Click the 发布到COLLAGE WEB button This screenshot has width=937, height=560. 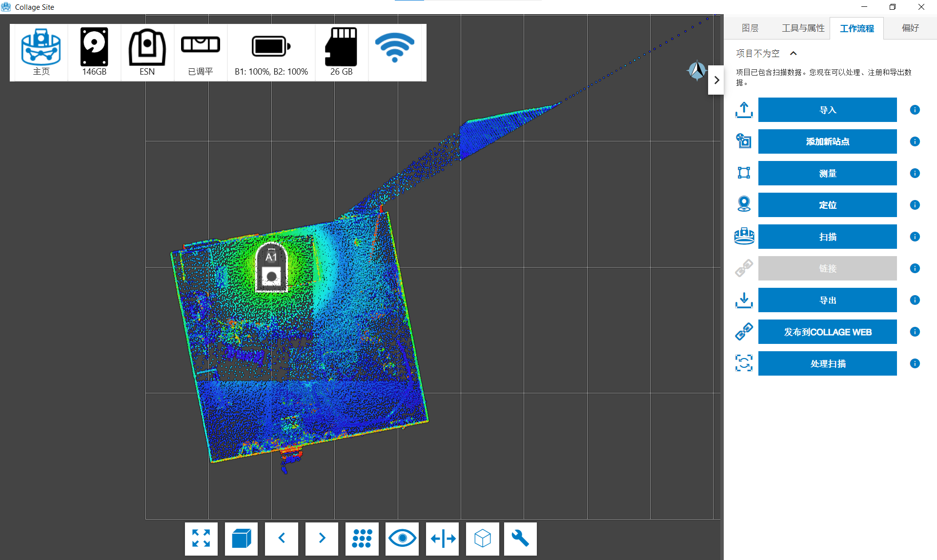tap(827, 332)
